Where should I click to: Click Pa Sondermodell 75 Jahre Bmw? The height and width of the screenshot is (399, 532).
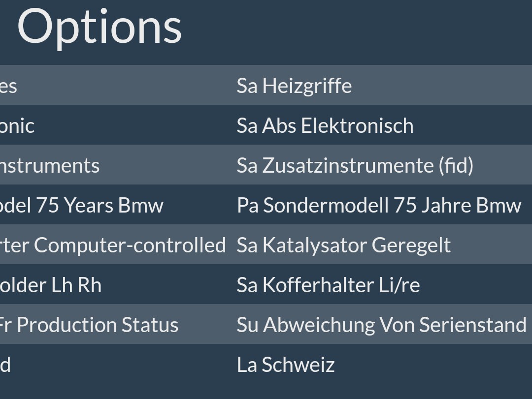[378, 205]
